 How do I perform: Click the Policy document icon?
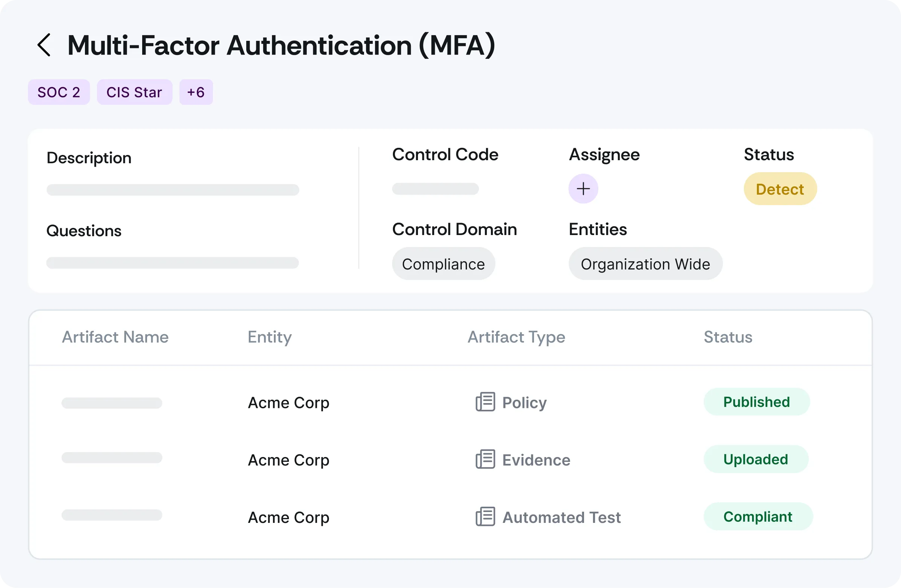click(485, 402)
